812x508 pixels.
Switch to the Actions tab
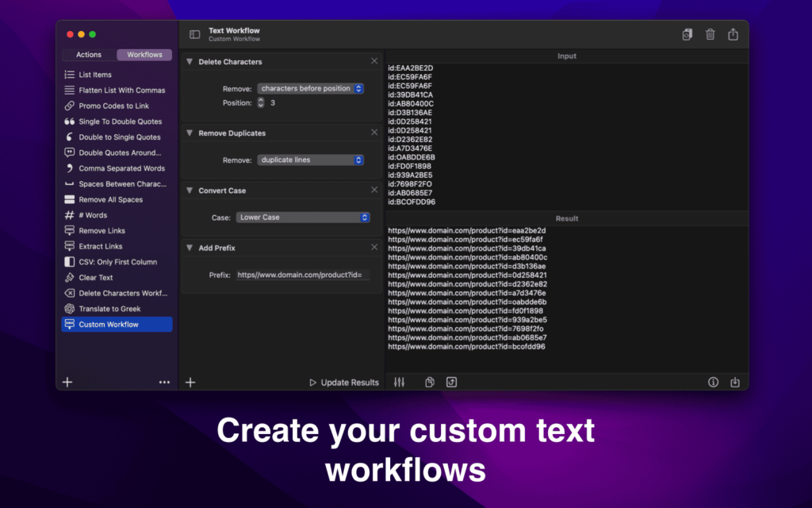[x=88, y=54]
